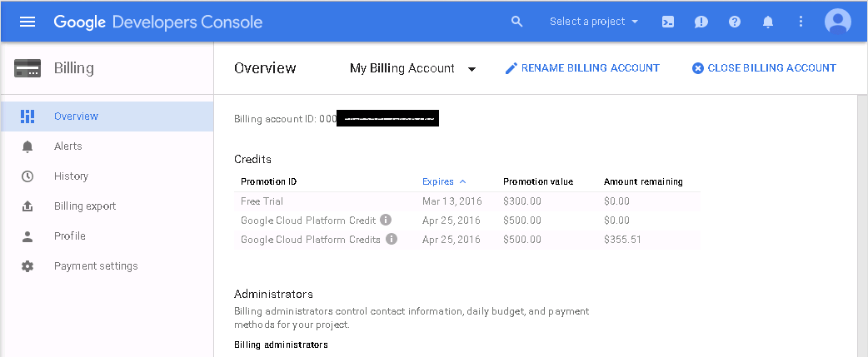Screen dimensions: 868x357
Task: Open Payment settings in sidebar
Action: [95, 266]
